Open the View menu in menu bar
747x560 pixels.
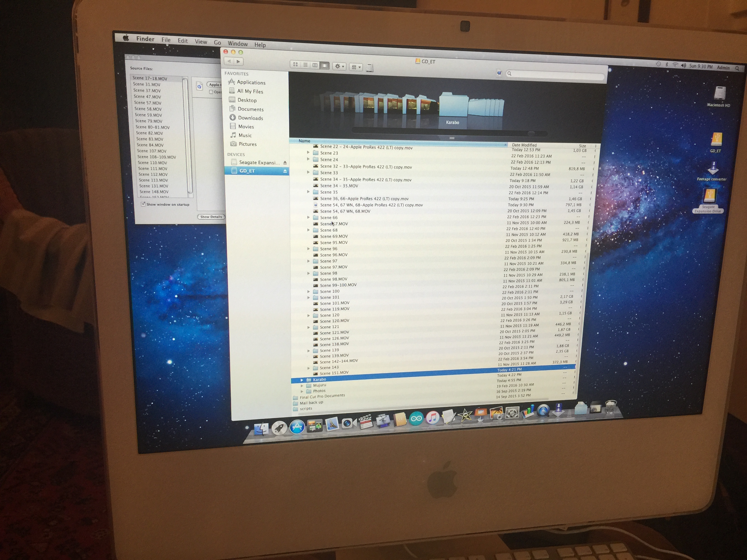click(200, 41)
